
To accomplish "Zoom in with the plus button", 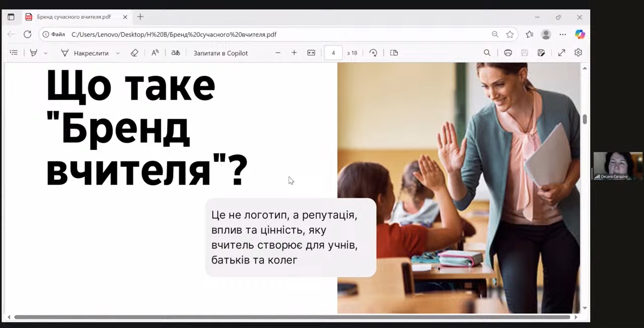I will [x=294, y=53].
